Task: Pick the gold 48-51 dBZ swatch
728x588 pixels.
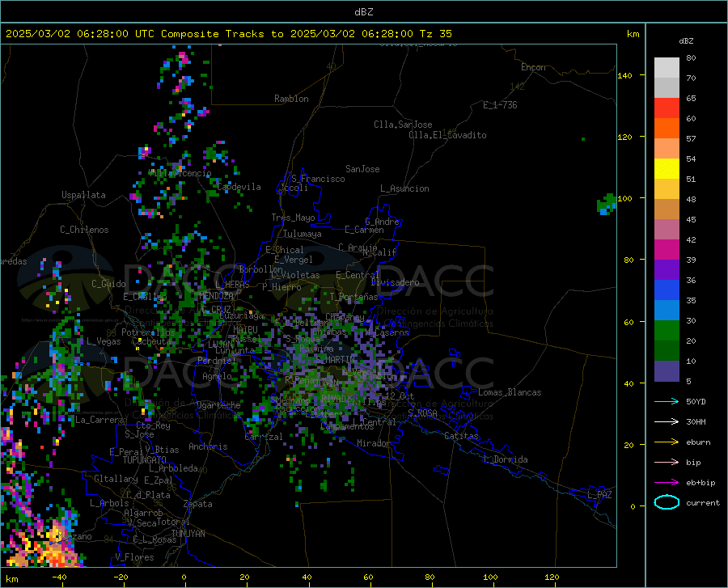Action: 667,189
